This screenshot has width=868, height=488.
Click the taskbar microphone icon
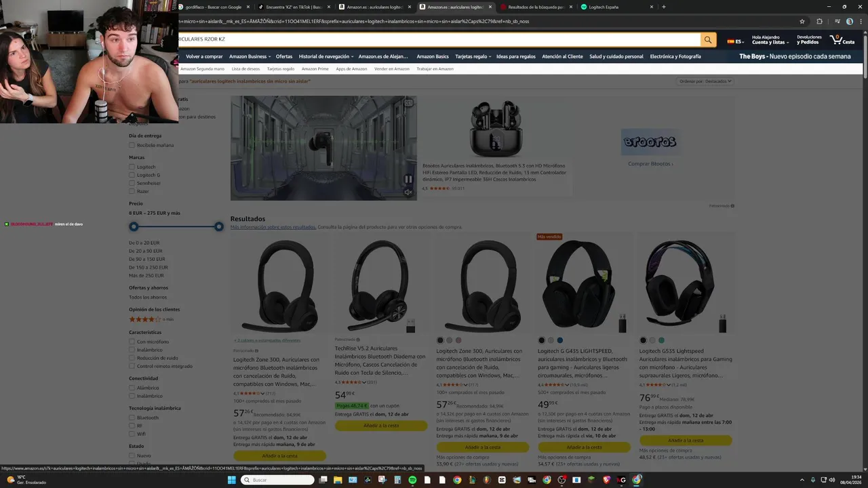coord(812,480)
